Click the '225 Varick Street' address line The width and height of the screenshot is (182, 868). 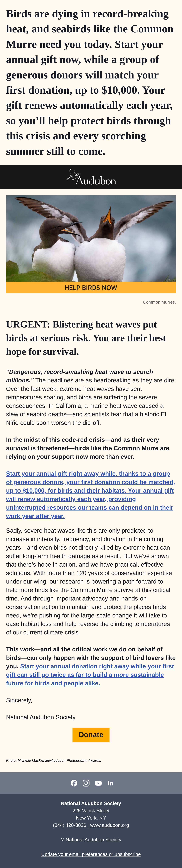91,811
